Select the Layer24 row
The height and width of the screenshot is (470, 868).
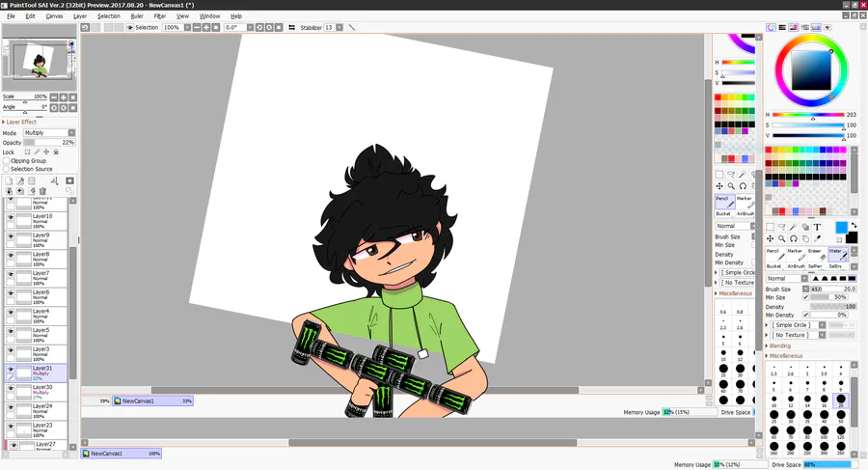(x=36, y=411)
